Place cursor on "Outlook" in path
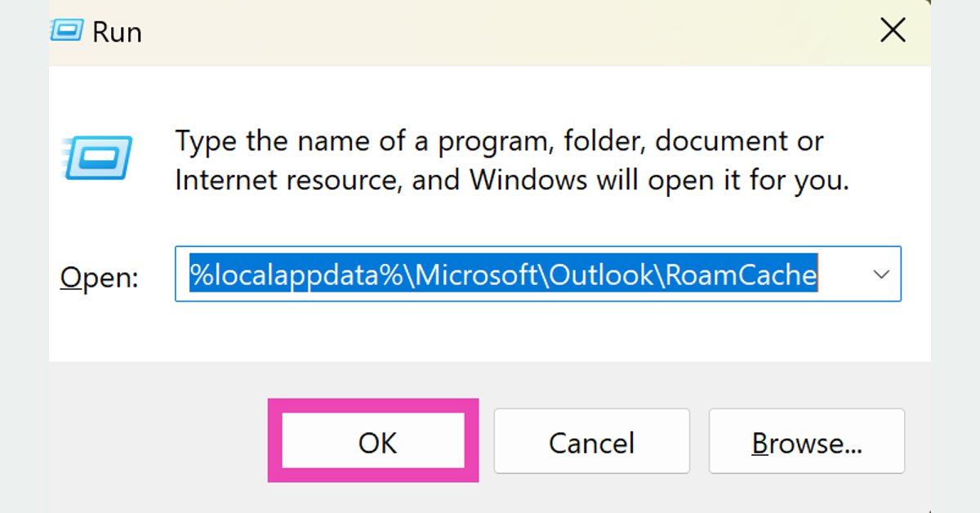980x513 pixels. (601, 274)
